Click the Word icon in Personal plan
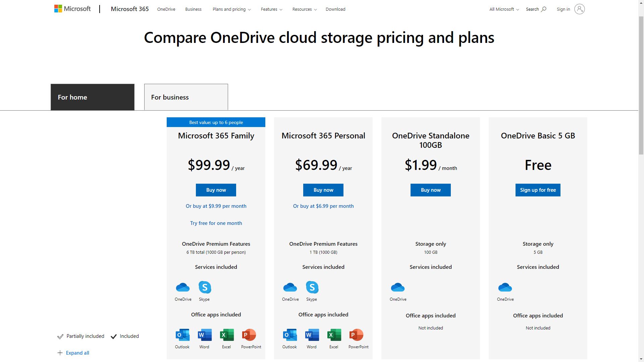 [x=311, y=335]
